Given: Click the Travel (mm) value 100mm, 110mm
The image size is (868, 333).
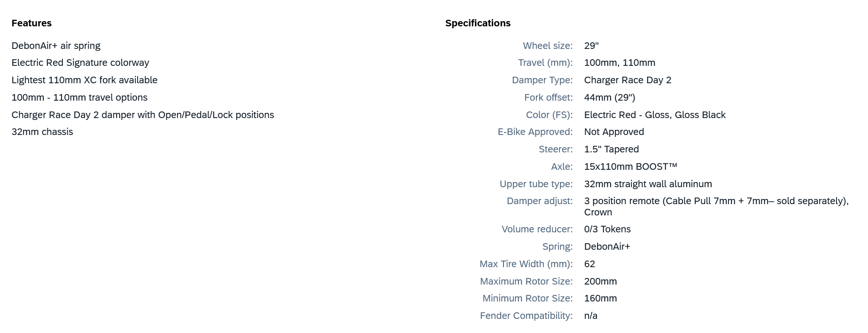Looking at the screenshot, I should point(620,63).
